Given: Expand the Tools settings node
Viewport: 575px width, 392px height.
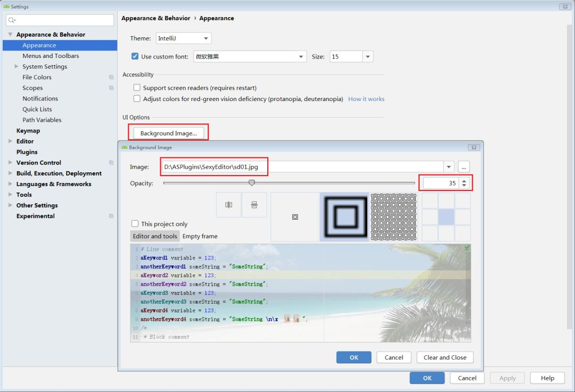Looking at the screenshot, I should [x=10, y=194].
